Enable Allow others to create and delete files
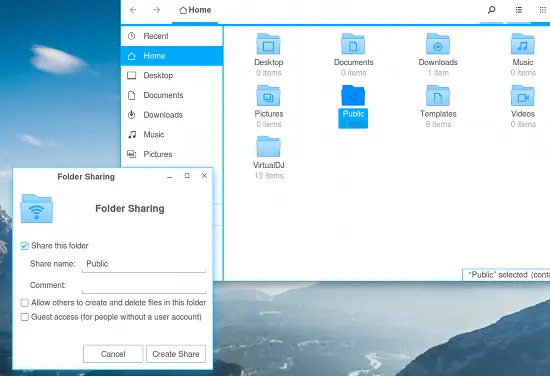The image size is (550, 376). [25, 303]
